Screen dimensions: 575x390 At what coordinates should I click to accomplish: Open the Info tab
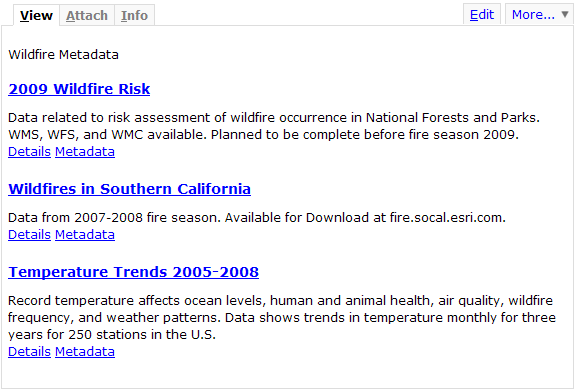point(135,15)
